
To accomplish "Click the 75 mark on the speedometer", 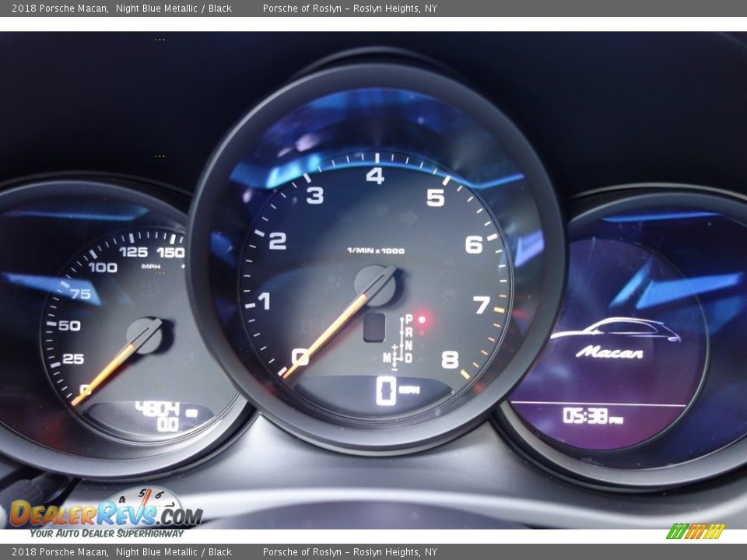I will (81, 294).
